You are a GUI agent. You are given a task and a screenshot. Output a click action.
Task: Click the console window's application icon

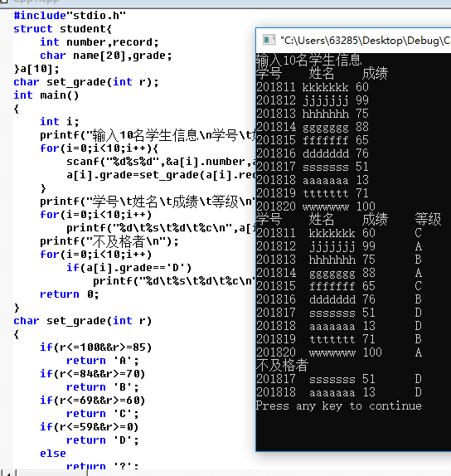269,40
